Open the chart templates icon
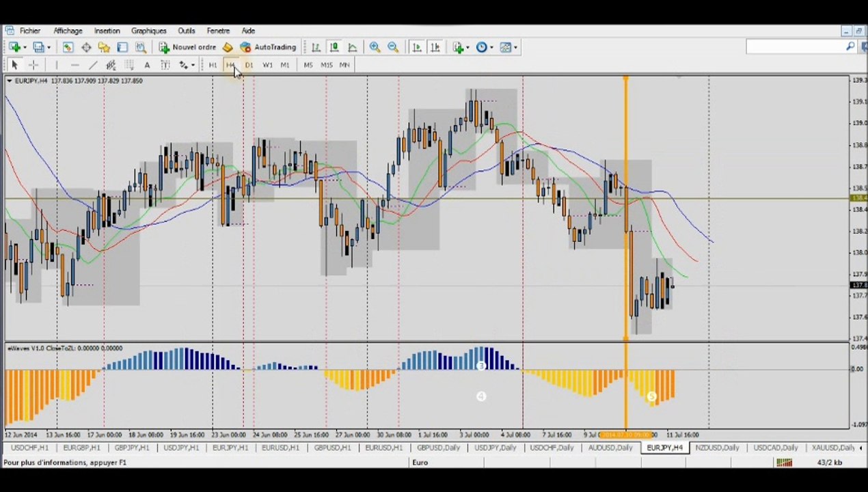Screen dimensions: 868x492 (505, 47)
